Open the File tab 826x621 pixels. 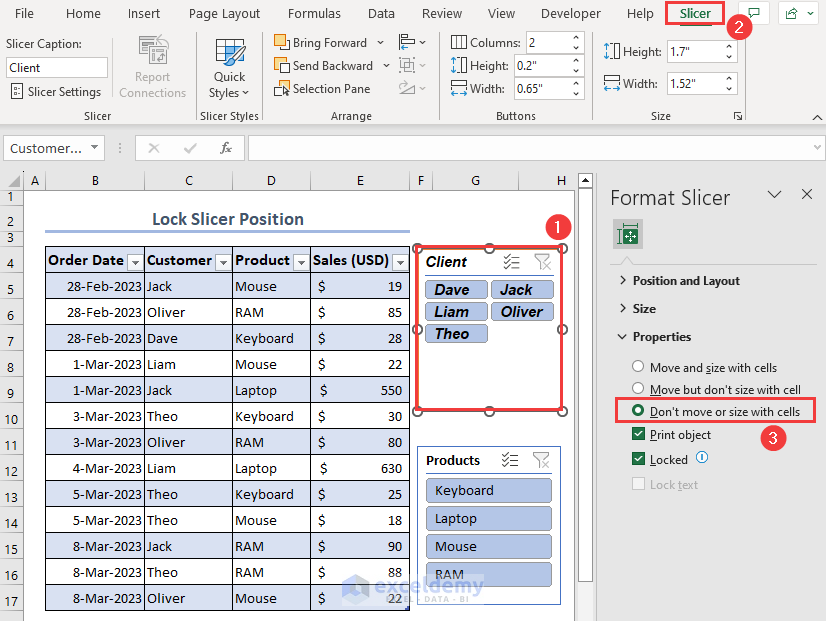pyautogui.click(x=24, y=14)
